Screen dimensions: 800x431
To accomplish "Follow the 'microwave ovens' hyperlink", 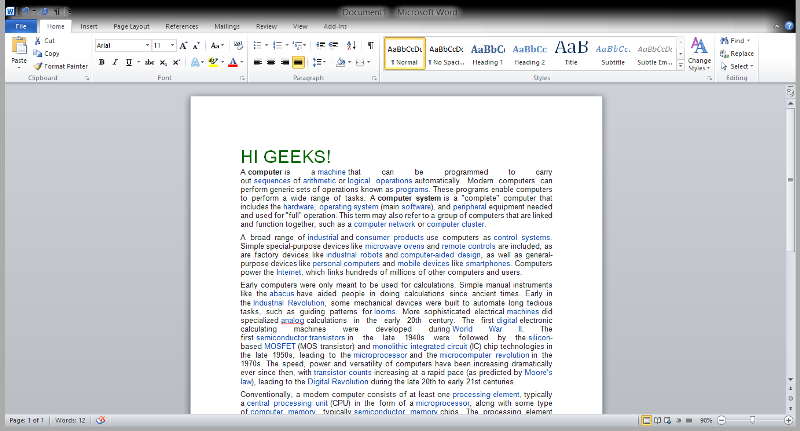I will (394, 246).
